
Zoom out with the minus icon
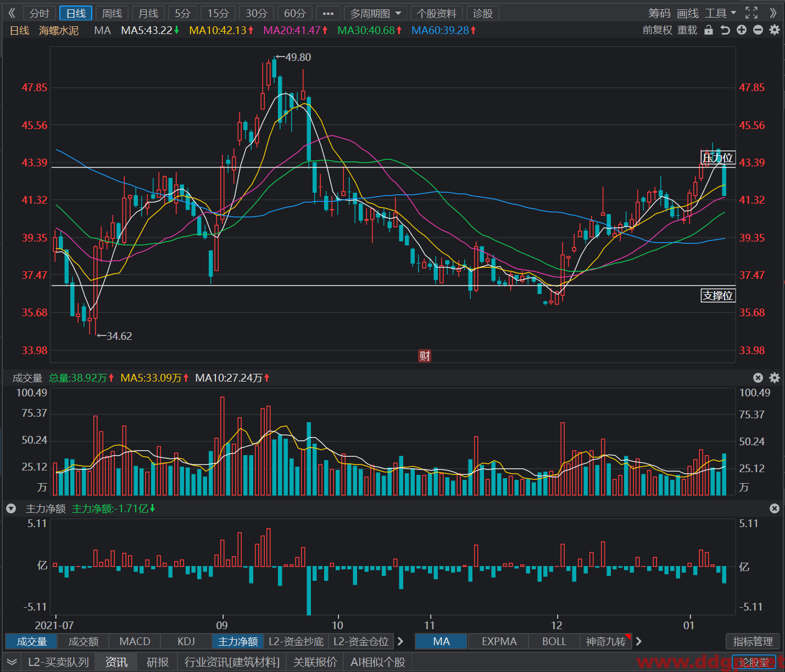coord(758,30)
